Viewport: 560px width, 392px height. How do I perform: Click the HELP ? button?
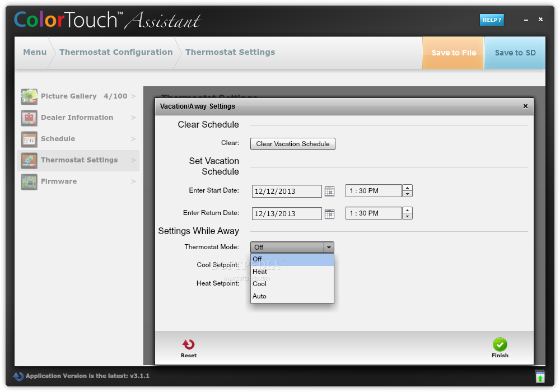492,20
